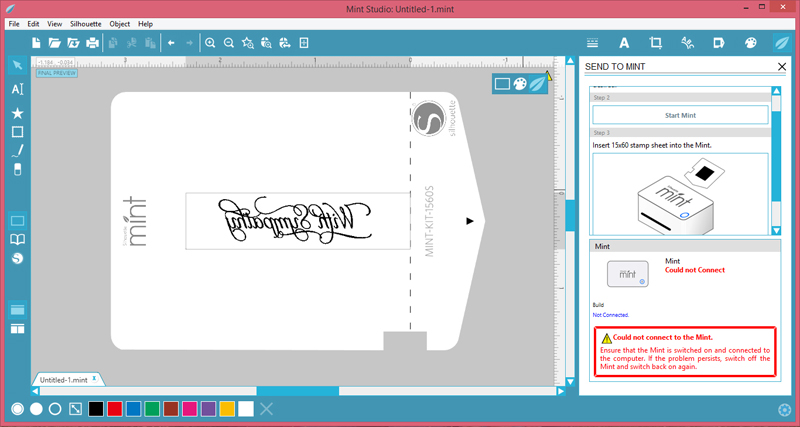Open the Library book icon
The height and width of the screenshot is (427, 800).
coord(17,240)
